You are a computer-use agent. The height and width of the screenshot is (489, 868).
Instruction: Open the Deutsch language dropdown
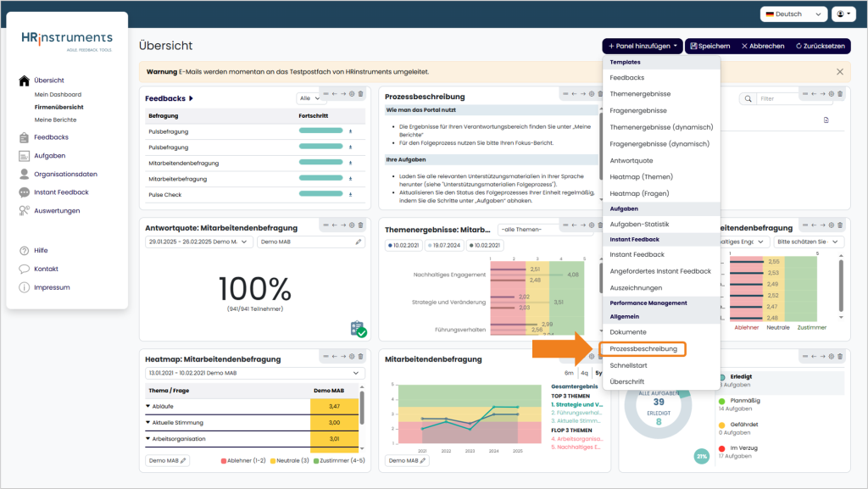[793, 14]
